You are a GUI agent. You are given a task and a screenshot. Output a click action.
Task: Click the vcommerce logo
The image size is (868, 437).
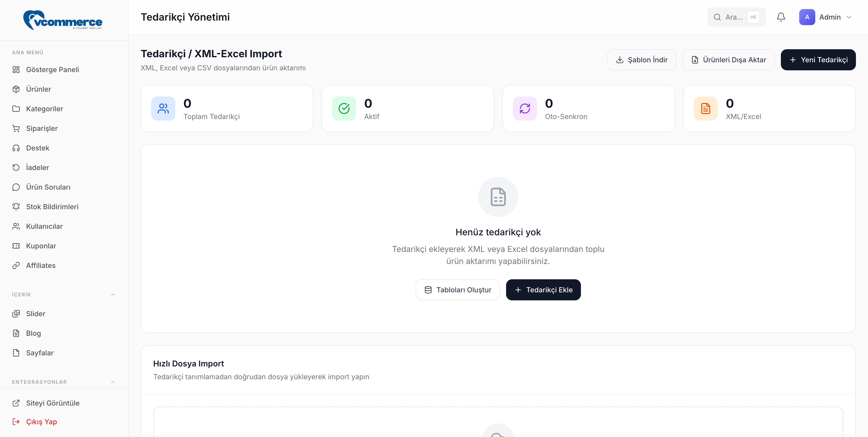pyautogui.click(x=63, y=20)
